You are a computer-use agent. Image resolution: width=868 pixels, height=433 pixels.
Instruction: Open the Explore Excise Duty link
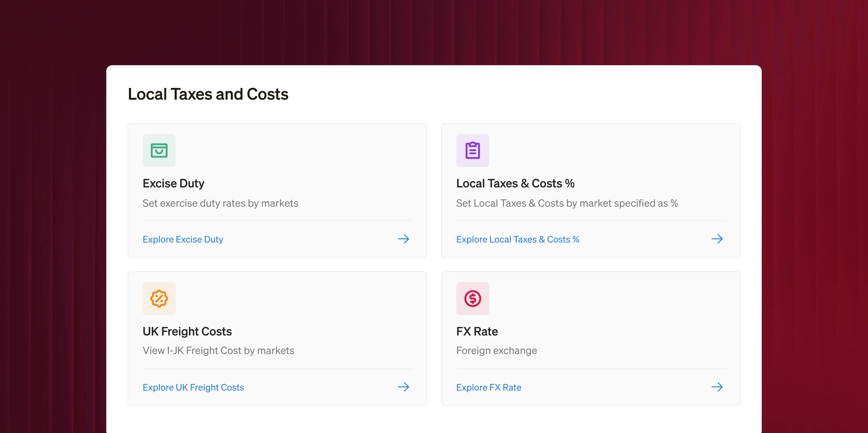[x=183, y=239]
